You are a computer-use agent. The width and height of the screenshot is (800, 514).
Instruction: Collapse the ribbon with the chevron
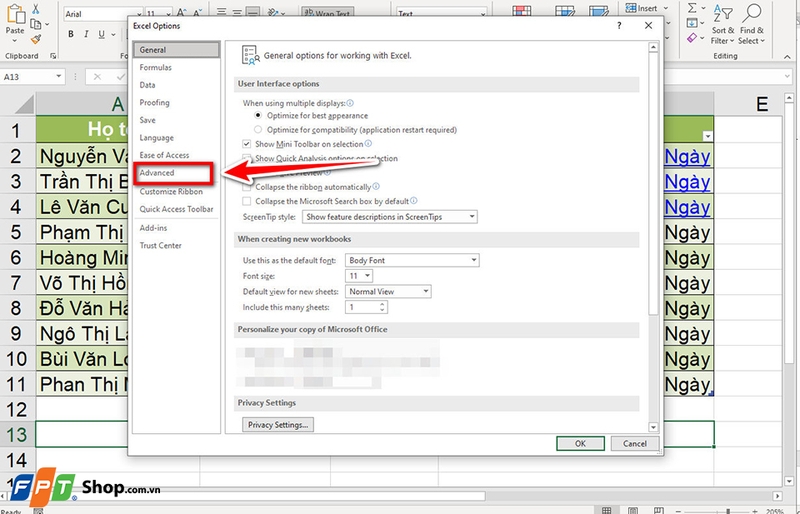tap(787, 57)
